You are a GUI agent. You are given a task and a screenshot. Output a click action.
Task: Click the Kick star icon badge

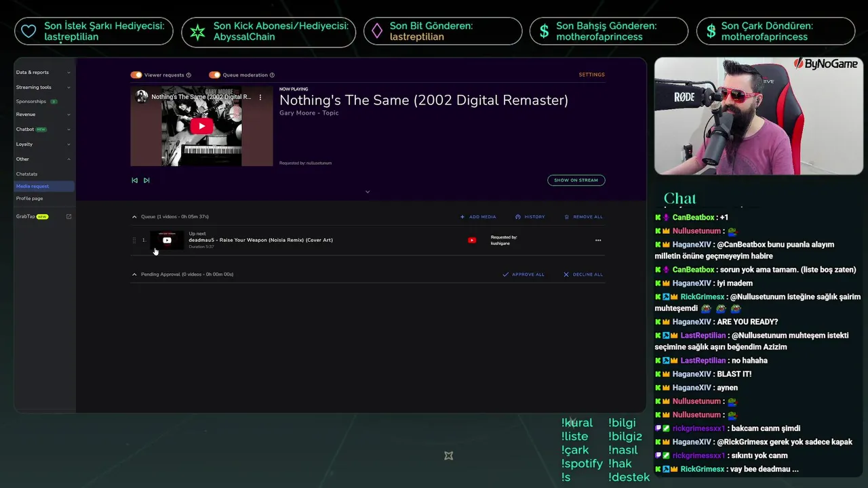click(x=197, y=32)
